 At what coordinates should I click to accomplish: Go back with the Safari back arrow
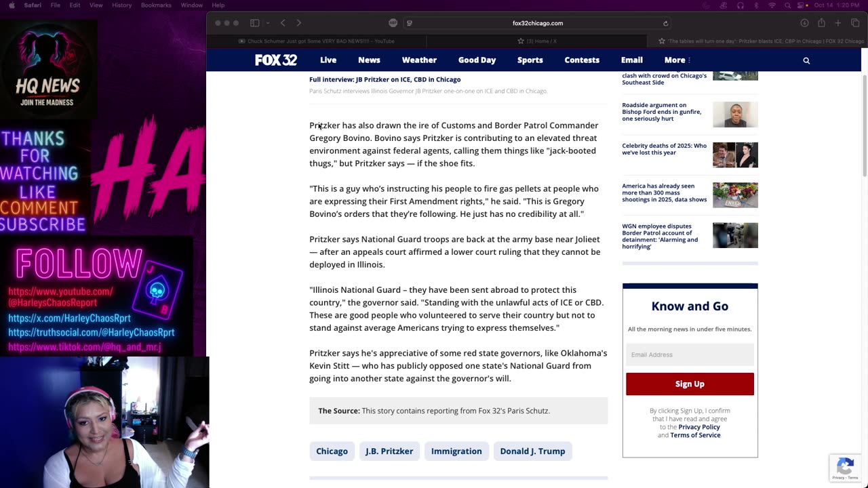[x=283, y=23]
